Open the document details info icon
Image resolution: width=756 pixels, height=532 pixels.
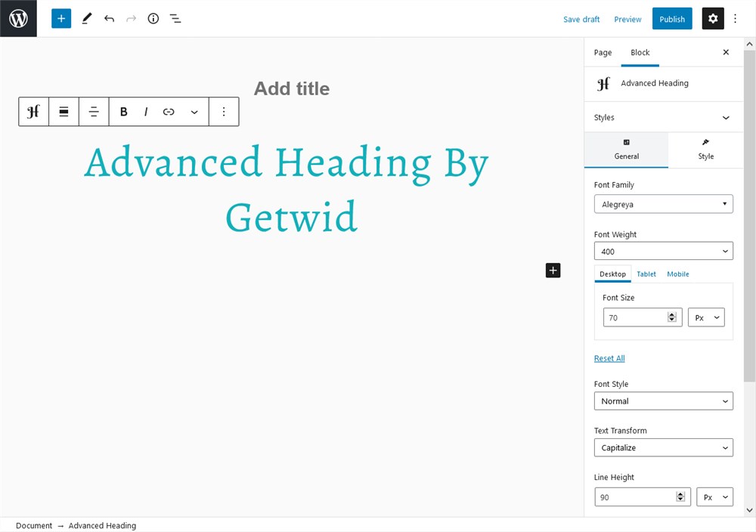click(153, 19)
